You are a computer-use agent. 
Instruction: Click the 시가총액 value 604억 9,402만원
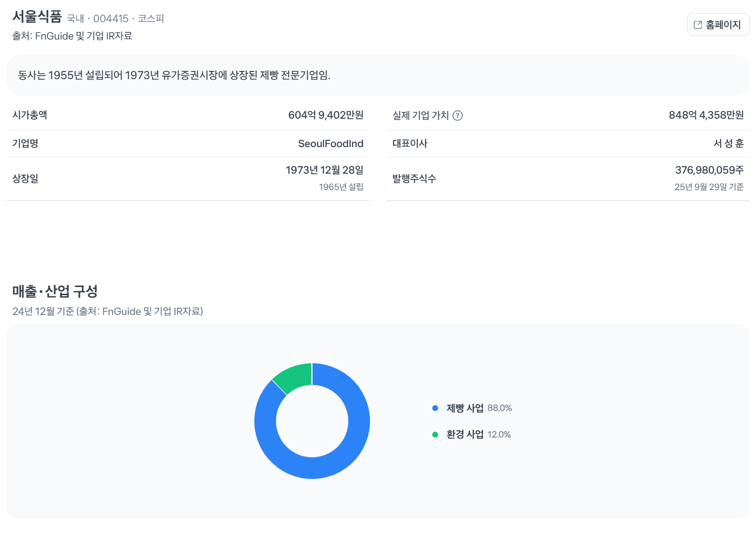[326, 115]
